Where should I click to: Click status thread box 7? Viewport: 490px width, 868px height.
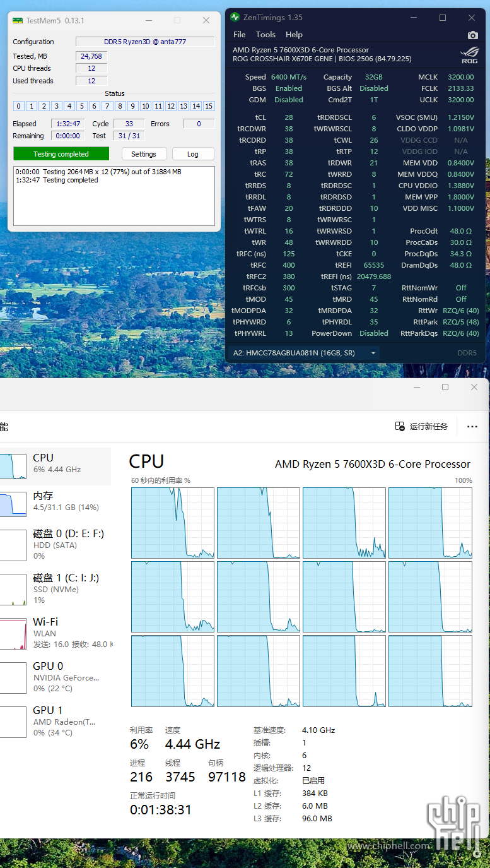[107, 106]
